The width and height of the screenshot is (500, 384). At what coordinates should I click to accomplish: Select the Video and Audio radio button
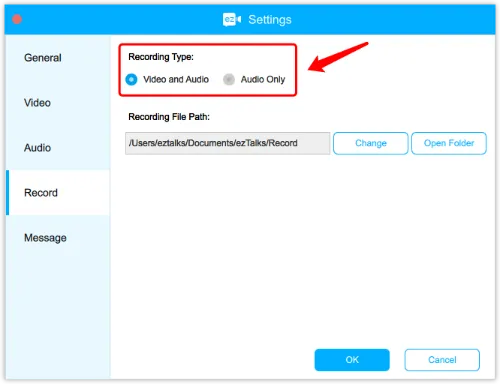click(x=131, y=79)
